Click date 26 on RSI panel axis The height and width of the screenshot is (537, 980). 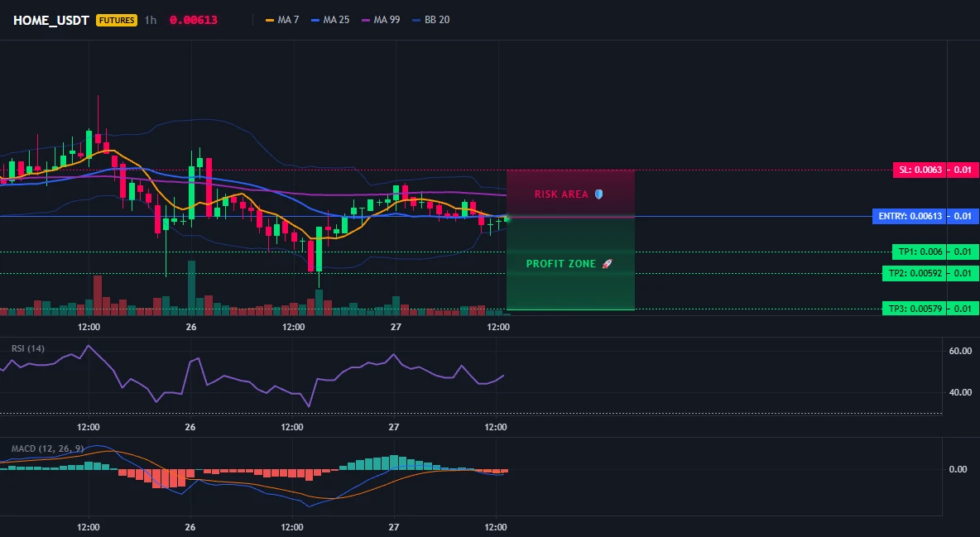click(x=190, y=428)
